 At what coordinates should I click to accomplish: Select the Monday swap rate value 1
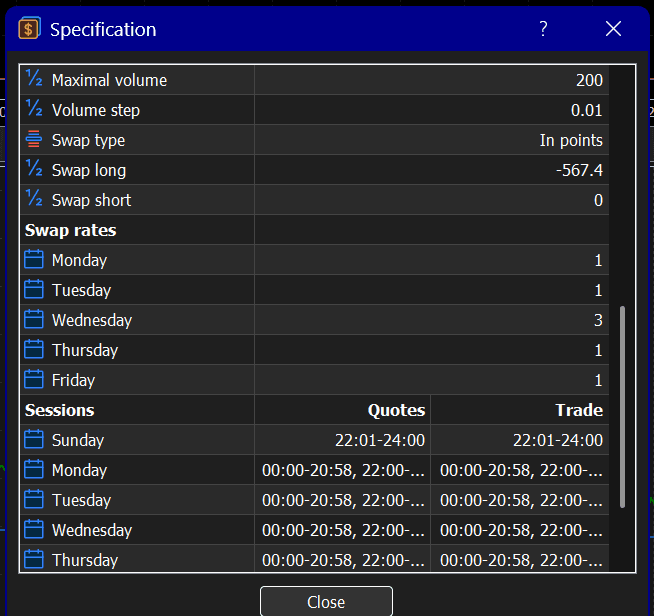click(599, 260)
